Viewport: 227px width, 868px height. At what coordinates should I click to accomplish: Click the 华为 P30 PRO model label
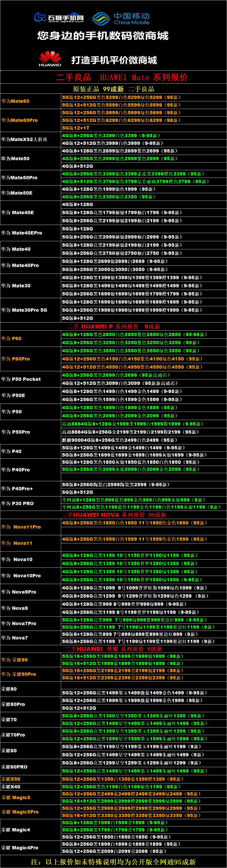pyautogui.click(x=17, y=503)
